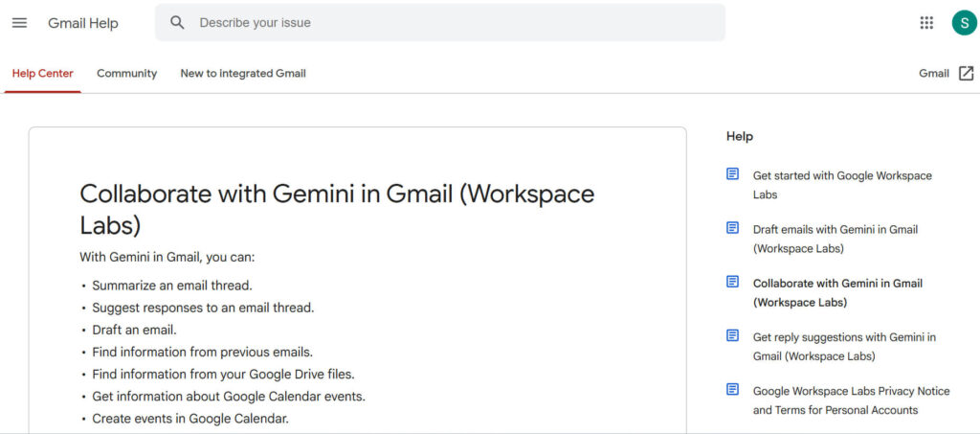This screenshot has height=434, width=980.
Task: Click article icon for Get reply suggestions
Action: (732, 336)
